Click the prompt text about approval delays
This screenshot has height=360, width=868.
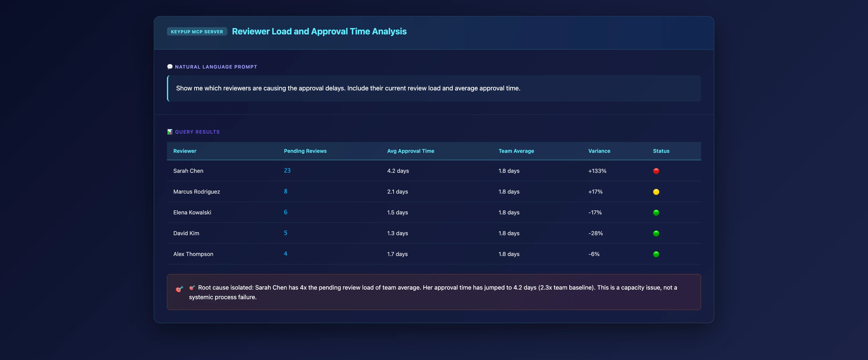pos(348,88)
